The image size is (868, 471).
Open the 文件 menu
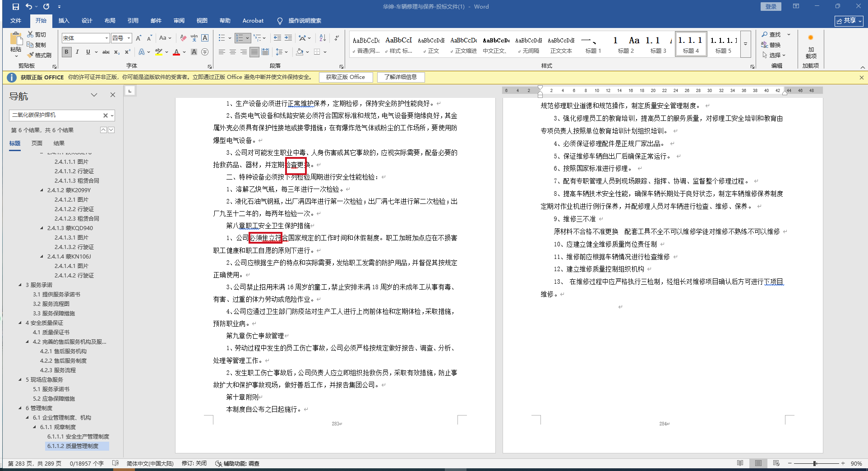[16, 21]
